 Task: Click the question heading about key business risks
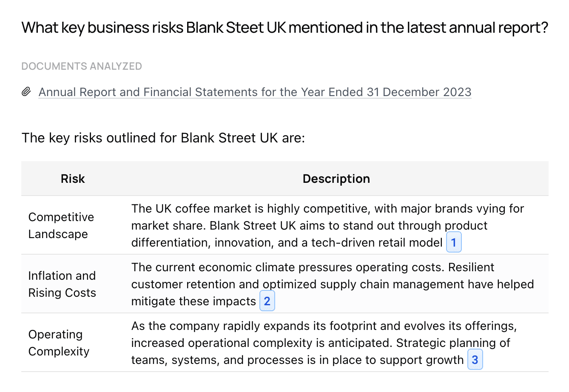[x=284, y=28]
